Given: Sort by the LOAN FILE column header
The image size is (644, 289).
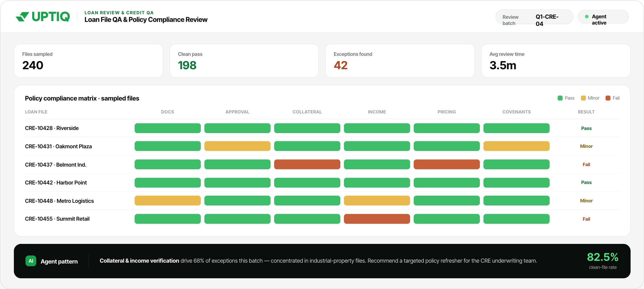Looking at the screenshot, I should (36, 112).
